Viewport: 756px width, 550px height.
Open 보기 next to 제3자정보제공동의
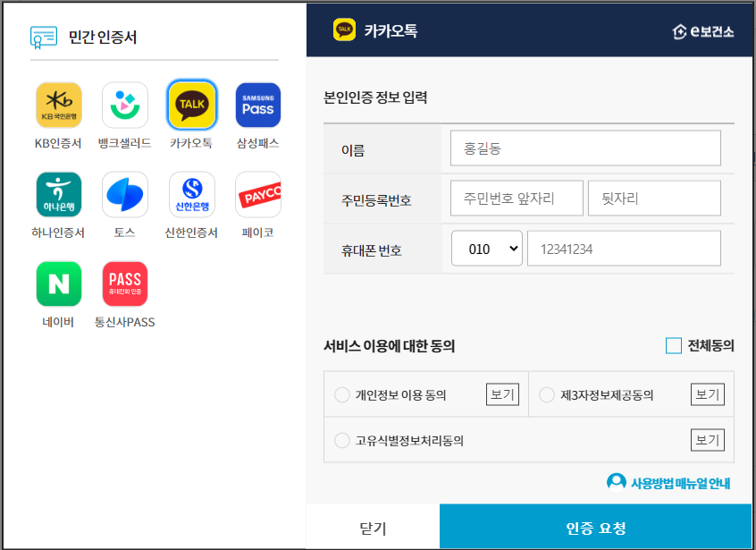[x=707, y=393]
